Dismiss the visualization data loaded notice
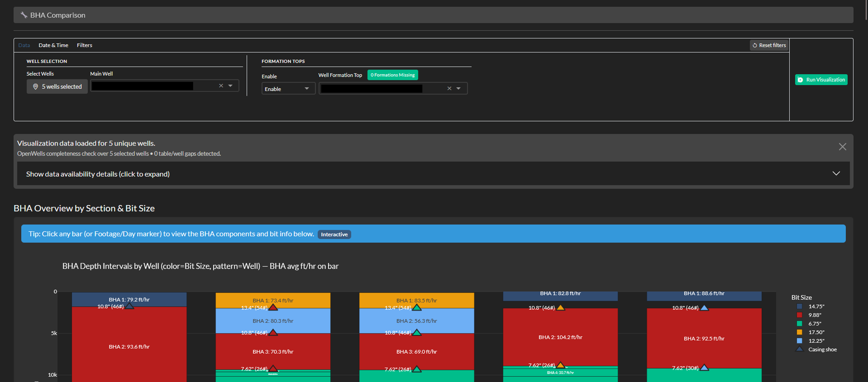The image size is (868, 382). pyautogui.click(x=843, y=147)
